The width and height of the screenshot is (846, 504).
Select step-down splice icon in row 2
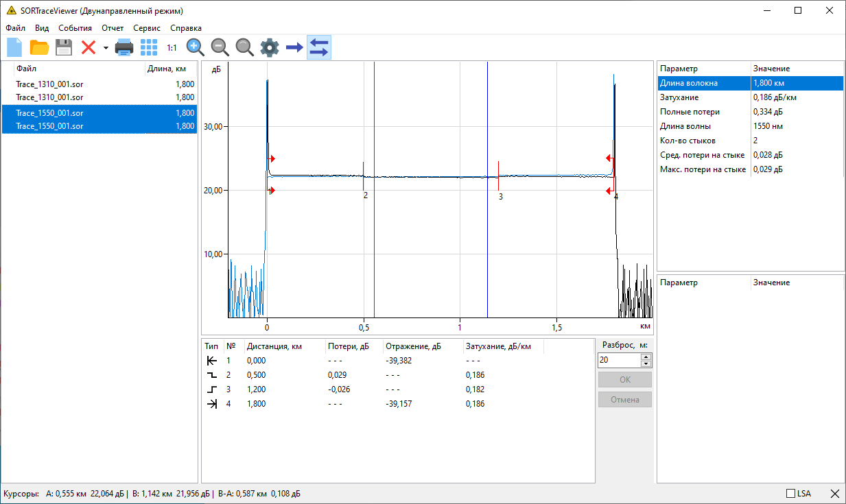tap(211, 375)
